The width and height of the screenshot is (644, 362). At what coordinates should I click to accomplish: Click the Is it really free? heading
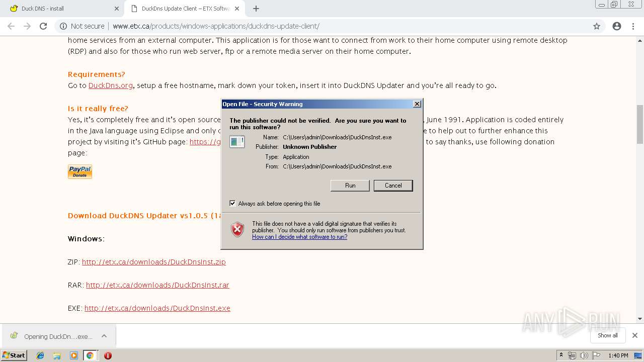[98, 109]
